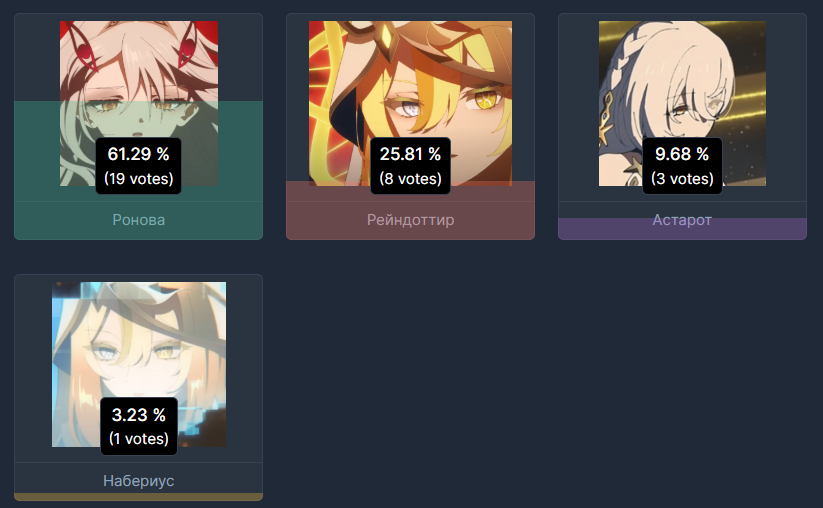The width and height of the screenshot is (823, 508).
Task: Click the 61.29 % (19 votes) badge
Action: pyautogui.click(x=139, y=166)
